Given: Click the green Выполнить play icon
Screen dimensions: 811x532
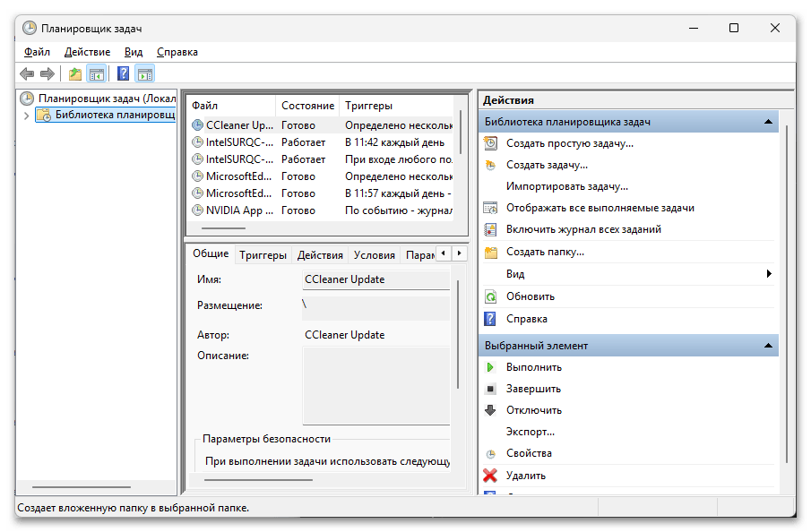Looking at the screenshot, I should tap(490, 367).
